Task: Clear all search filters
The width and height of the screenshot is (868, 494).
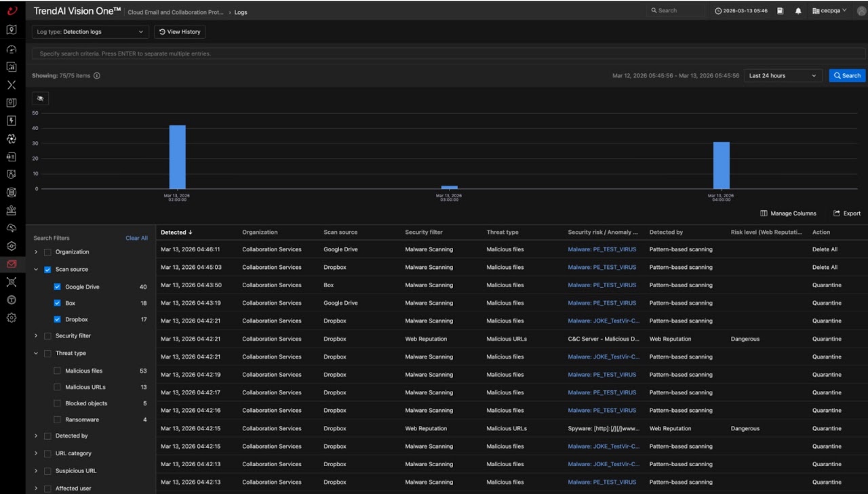Action: click(x=136, y=238)
